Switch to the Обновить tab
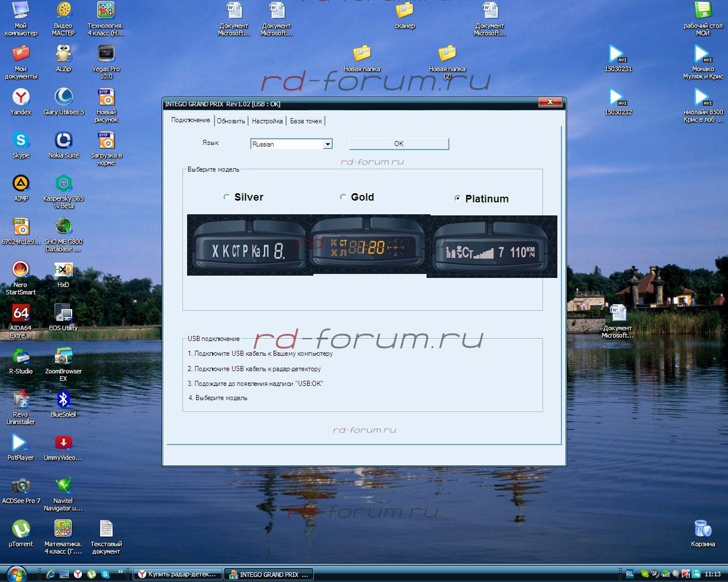Viewport: 728px width, 582px height. 231,121
